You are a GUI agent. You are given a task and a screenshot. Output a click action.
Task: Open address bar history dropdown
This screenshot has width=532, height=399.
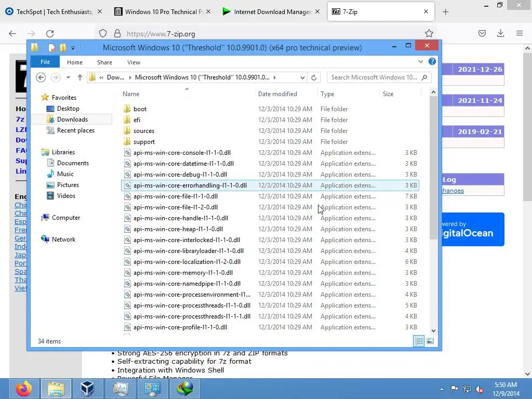pyautogui.click(x=302, y=77)
